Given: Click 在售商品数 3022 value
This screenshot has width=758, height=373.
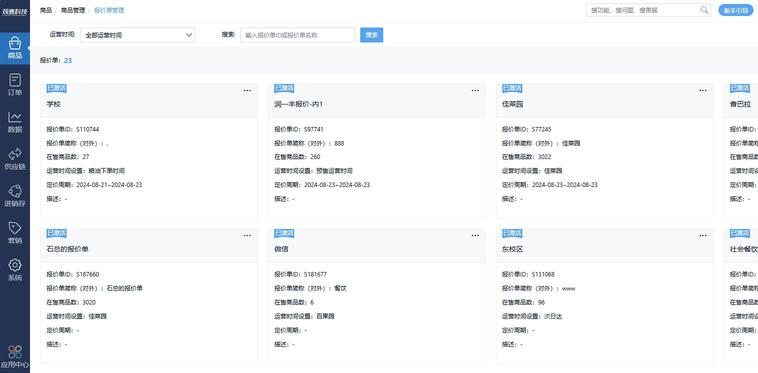Looking at the screenshot, I should [x=544, y=157].
